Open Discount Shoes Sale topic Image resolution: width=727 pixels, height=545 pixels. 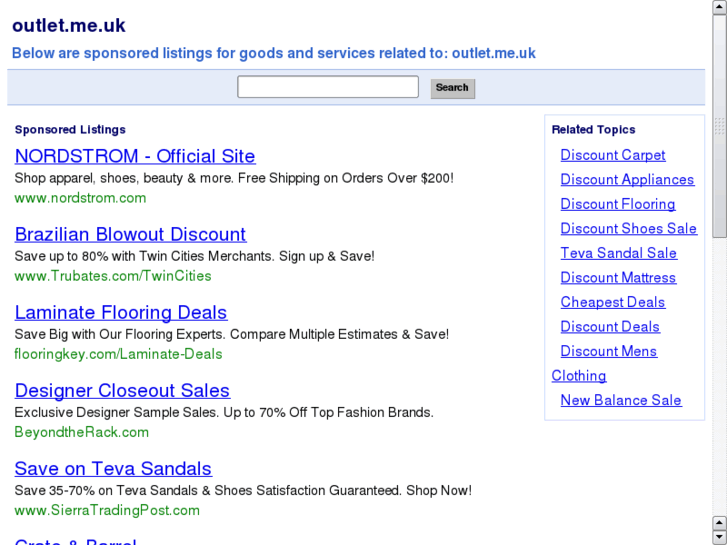629,229
